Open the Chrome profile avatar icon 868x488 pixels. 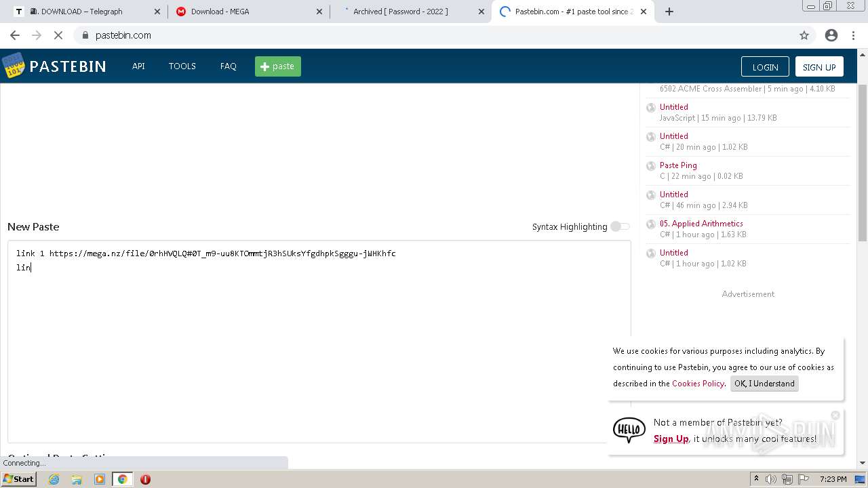(x=831, y=35)
